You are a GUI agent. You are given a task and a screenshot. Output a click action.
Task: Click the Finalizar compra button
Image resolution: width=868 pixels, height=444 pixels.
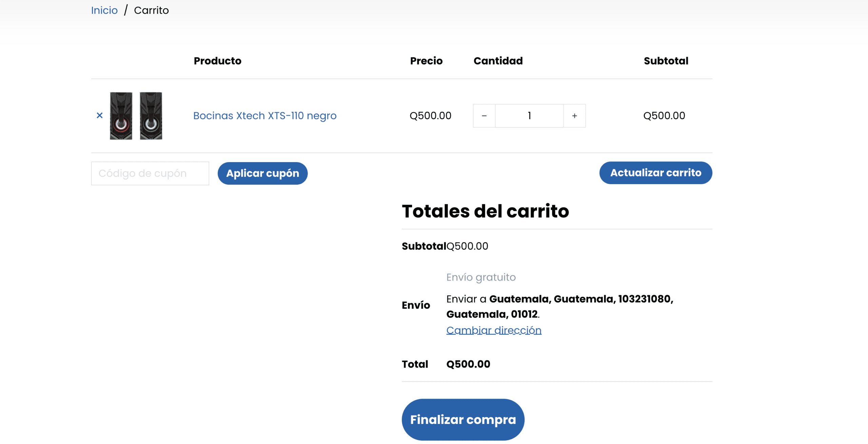(x=463, y=420)
